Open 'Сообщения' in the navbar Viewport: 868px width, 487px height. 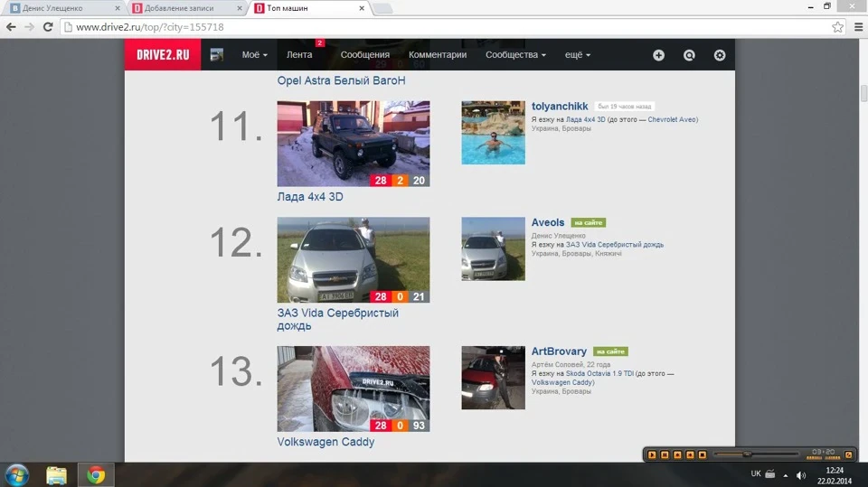[x=364, y=55]
